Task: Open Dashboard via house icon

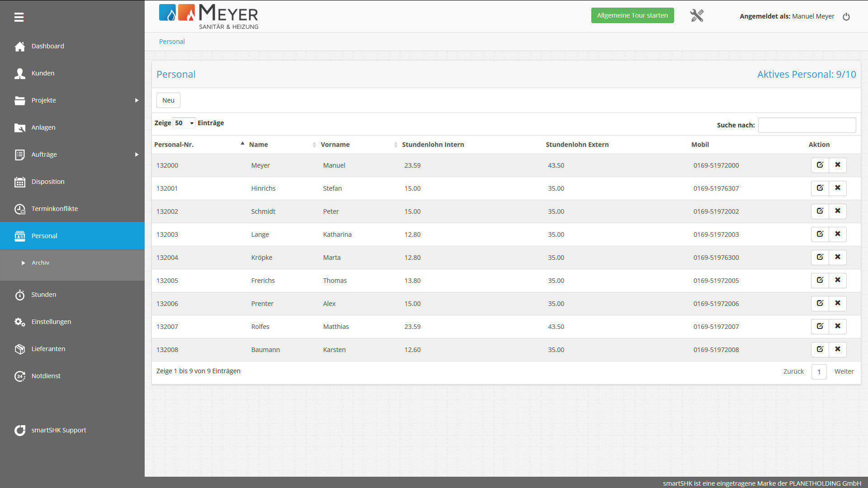Action: pyautogui.click(x=19, y=46)
